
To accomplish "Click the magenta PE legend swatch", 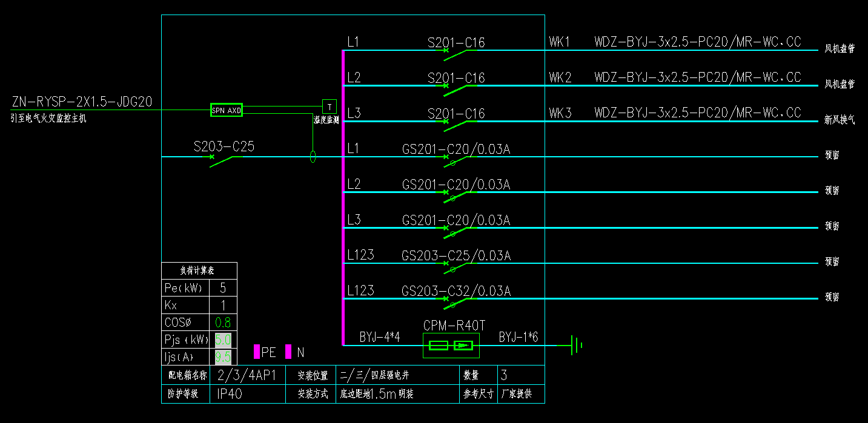I will click(257, 352).
